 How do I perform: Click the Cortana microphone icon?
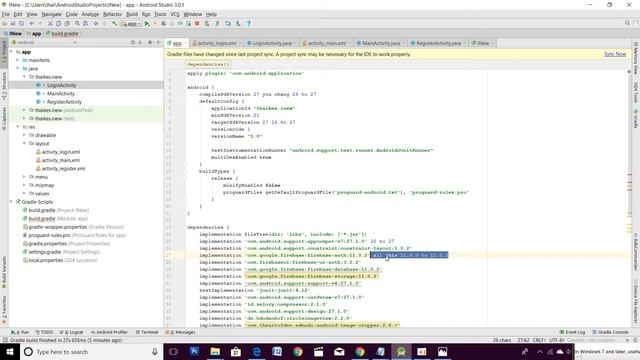155,351
